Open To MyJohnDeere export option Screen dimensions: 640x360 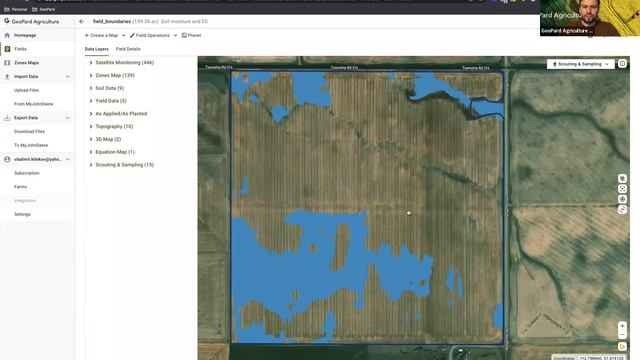31,145
